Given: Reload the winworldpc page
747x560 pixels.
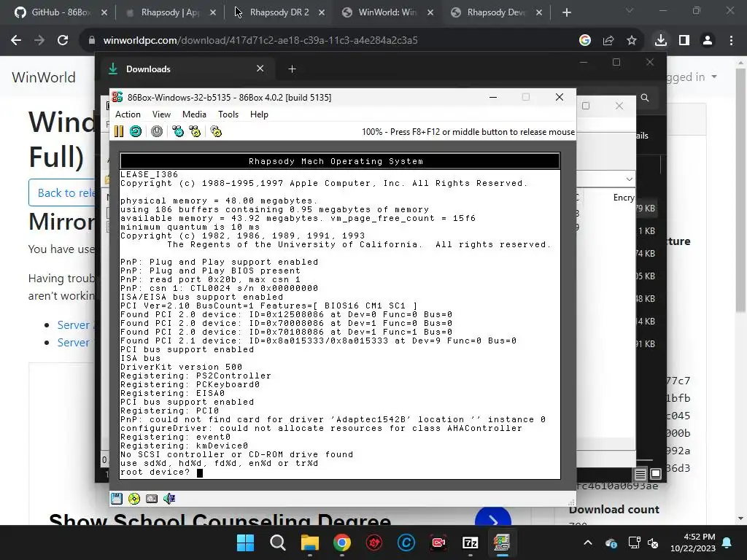Looking at the screenshot, I should 63,41.
